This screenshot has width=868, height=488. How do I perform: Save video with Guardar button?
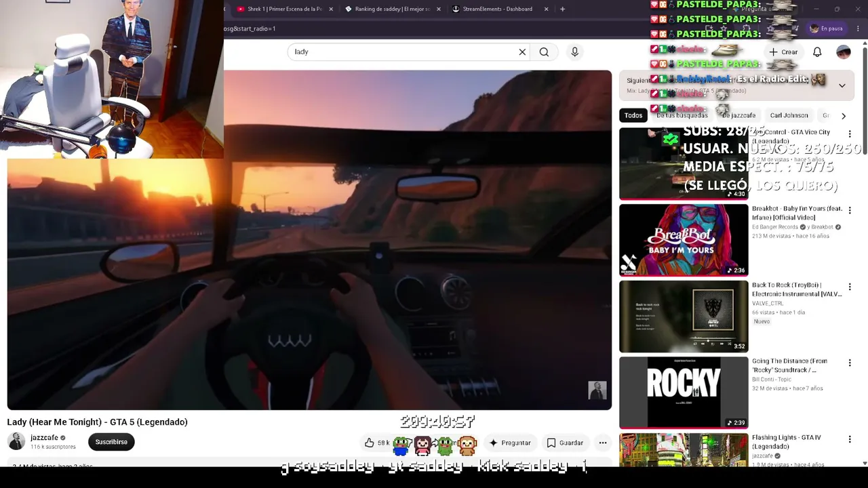point(565,443)
